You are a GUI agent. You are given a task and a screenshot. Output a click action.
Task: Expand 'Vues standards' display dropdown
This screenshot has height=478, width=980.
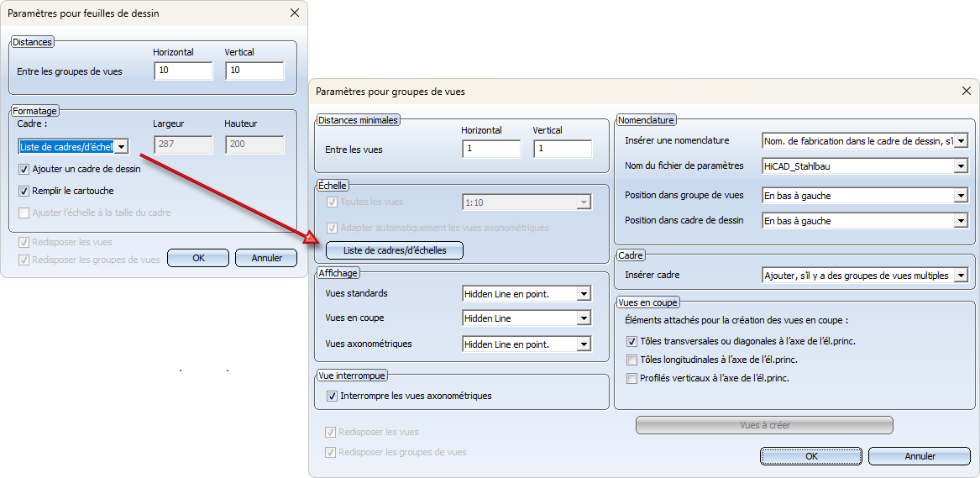click(x=584, y=293)
